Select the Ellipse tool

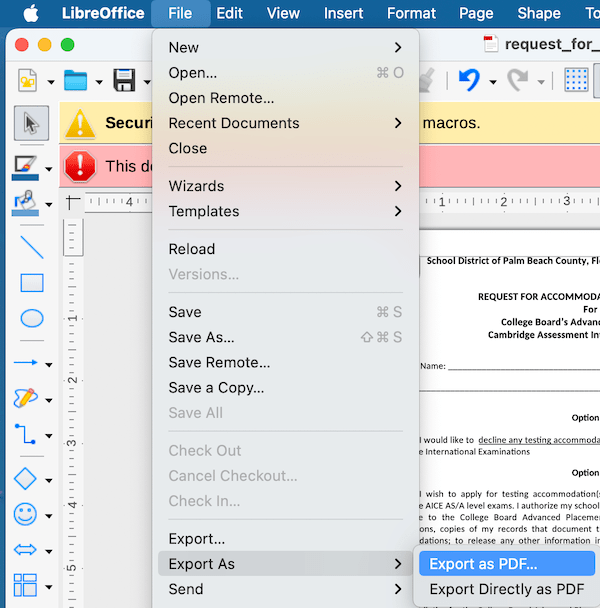tap(32, 318)
